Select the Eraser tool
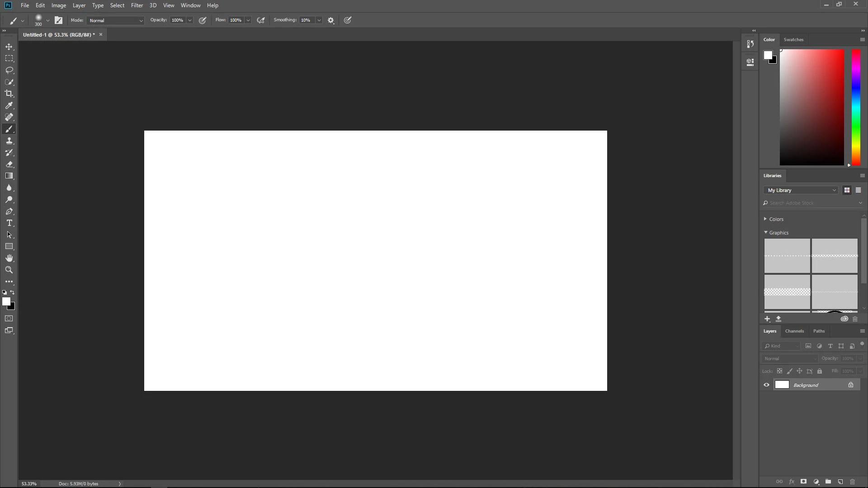868x488 pixels. click(x=9, y=164)
